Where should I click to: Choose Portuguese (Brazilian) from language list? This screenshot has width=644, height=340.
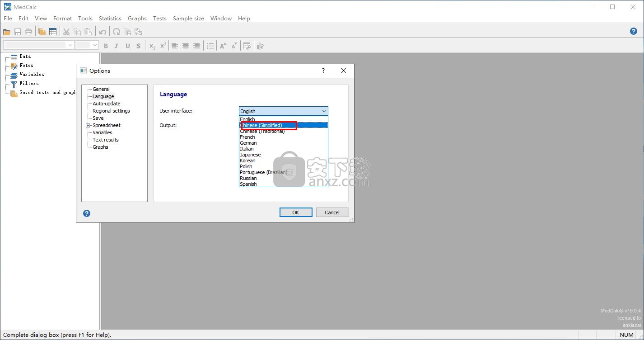tap(264, 172)
